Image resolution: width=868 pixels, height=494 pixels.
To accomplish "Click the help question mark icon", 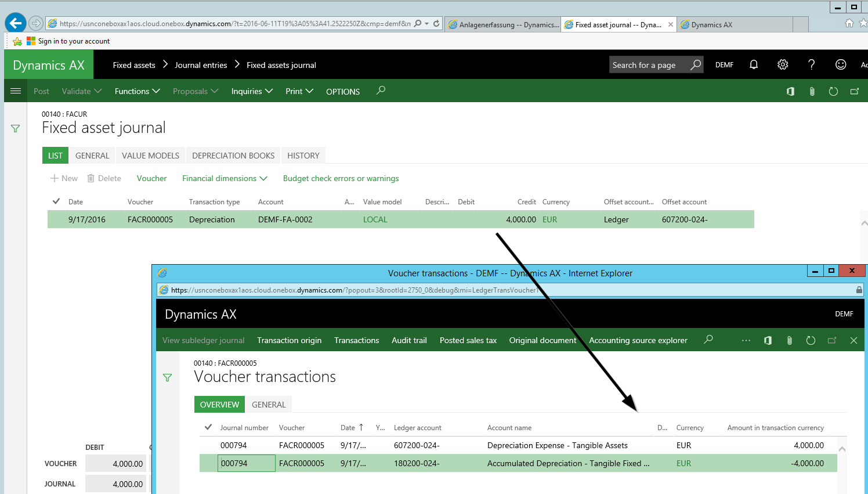I will 812,64.
